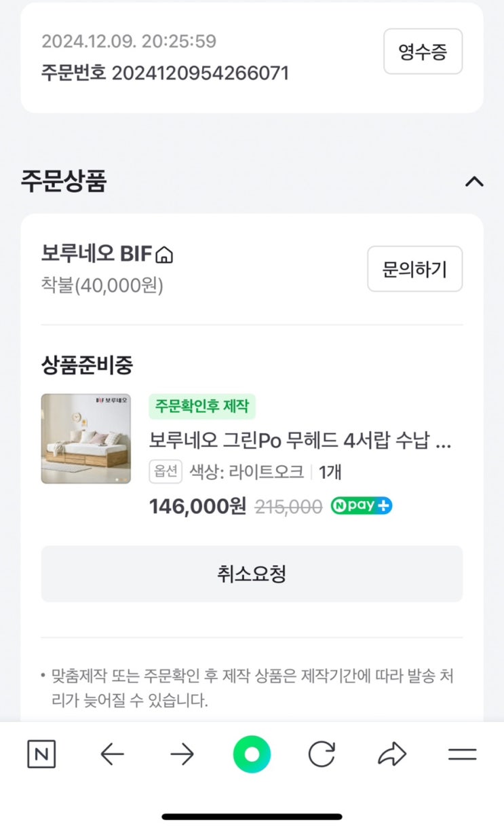Reload the page with the refresh icon
The height and width of the screenshot is (829, 504).
[322, 754]
